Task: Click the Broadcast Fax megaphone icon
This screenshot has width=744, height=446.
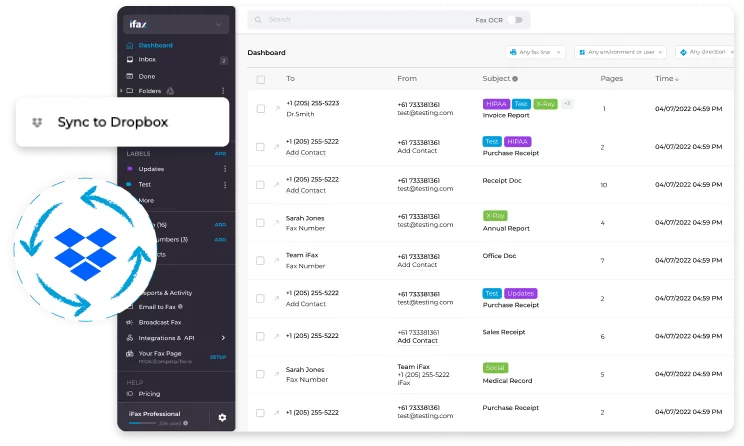Action: 130,323
